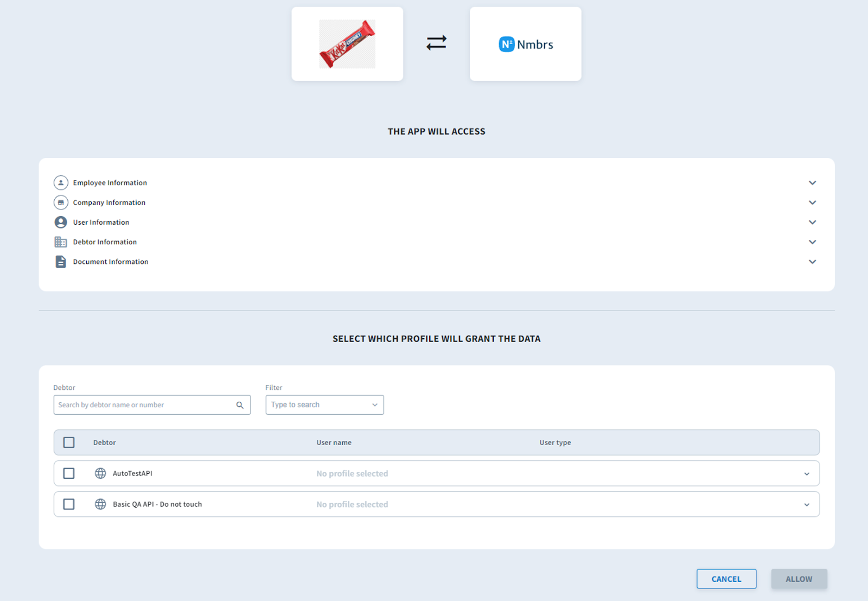This screenshot has width=868, height=601.
Task: Open the Filter type-to-search dropdown
Action: click(x=324, y=405)
